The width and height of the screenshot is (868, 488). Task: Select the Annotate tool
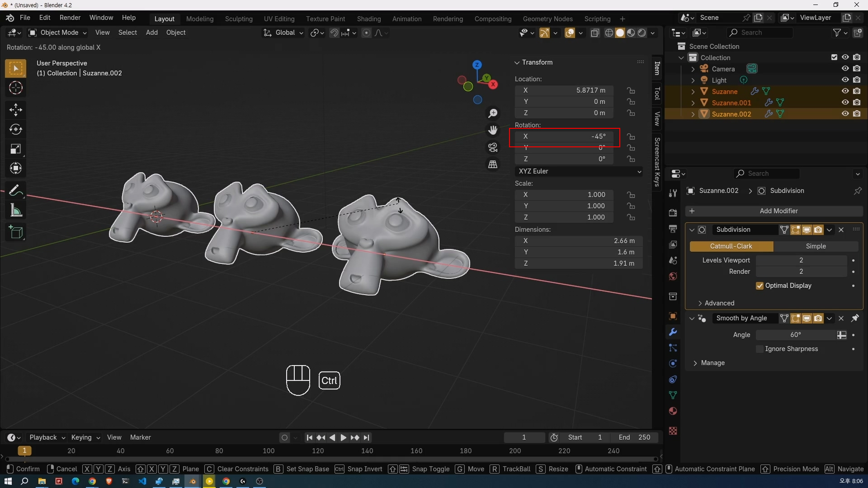[16, 191]
